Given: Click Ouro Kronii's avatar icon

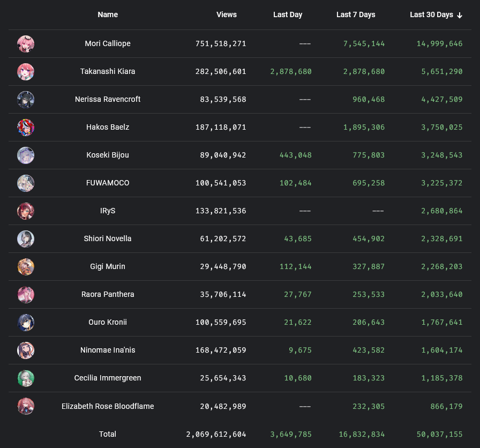Looking at the screenshot, I should 26,323.
